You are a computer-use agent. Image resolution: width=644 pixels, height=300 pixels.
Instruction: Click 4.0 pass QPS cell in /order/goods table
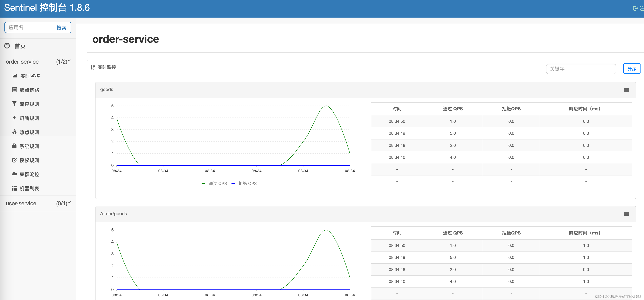click(453, 282)
